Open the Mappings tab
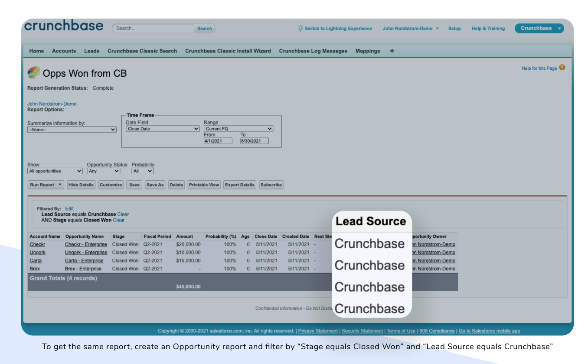Viewport: 588px width, 364px height. click(x=367, y=51)
